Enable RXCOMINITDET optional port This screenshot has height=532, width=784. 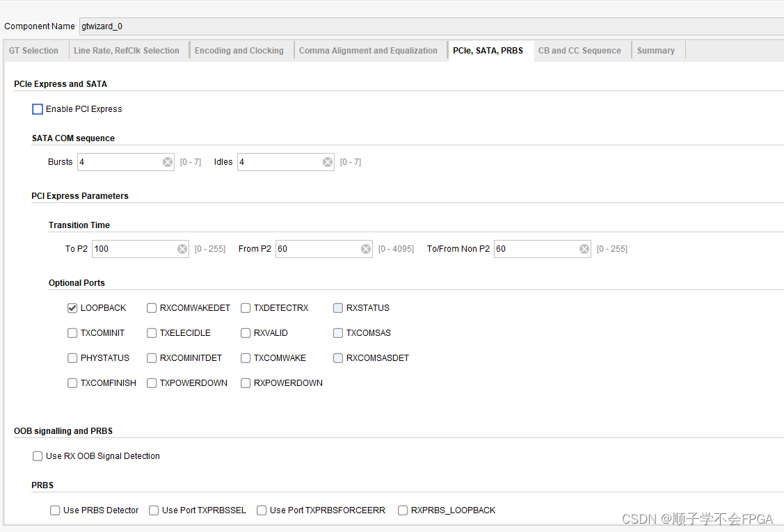[152, 358]
